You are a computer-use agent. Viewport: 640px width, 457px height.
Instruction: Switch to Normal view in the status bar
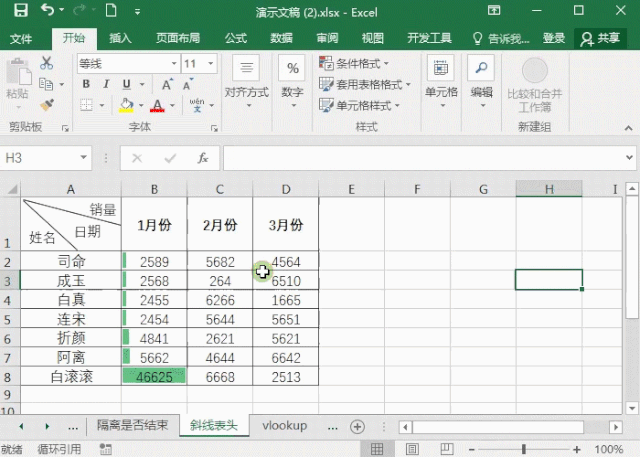point(377,449)
